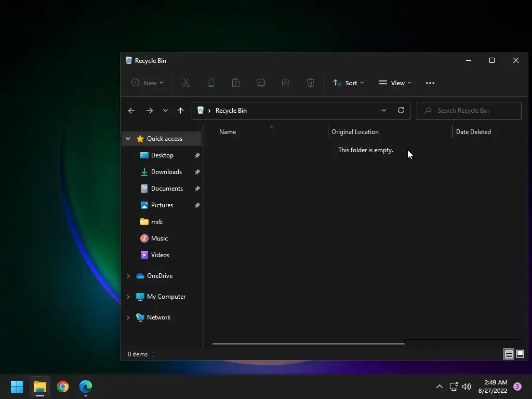Select Desktop in navigation pane
532x399 pixels.
click(162, 155)
